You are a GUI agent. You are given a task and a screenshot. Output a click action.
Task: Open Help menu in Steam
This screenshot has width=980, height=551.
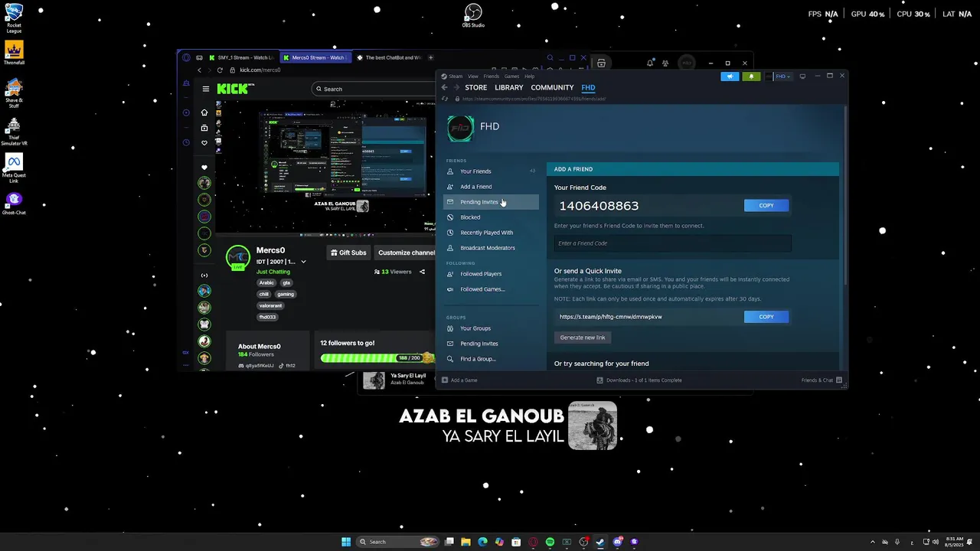click(529, 77)
